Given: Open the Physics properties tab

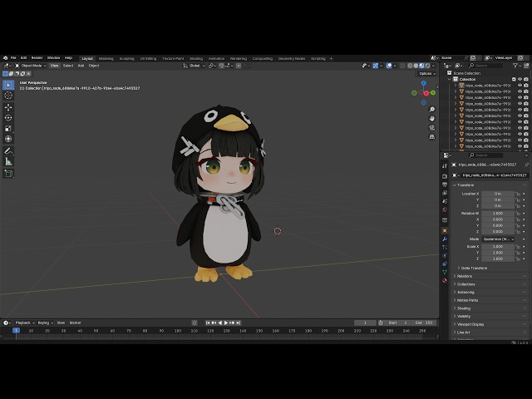Looking at the screenshot, I should point(445,255).
